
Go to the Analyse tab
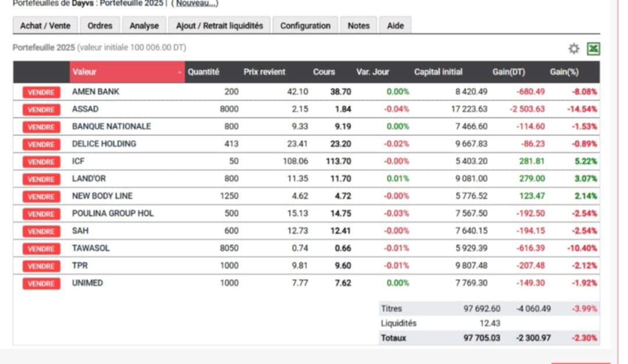pyautogui.click(x=144, y=26)
